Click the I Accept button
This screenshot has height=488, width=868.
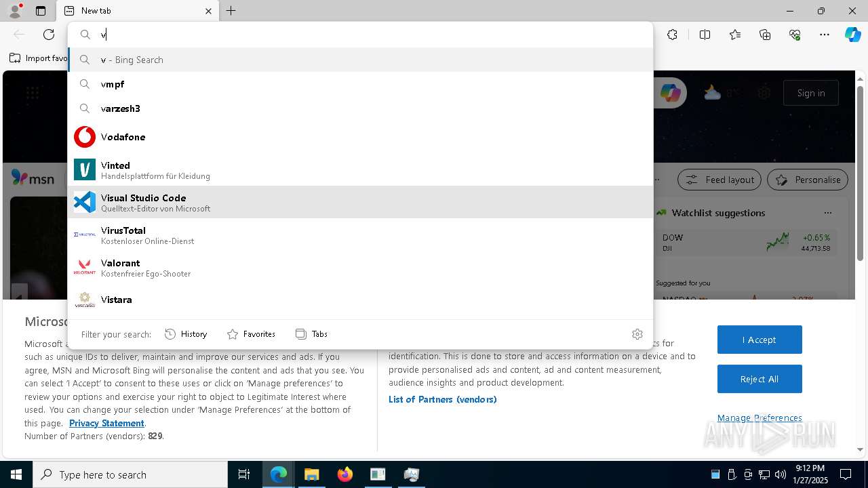pyautogui.click(x=759, y=340)
